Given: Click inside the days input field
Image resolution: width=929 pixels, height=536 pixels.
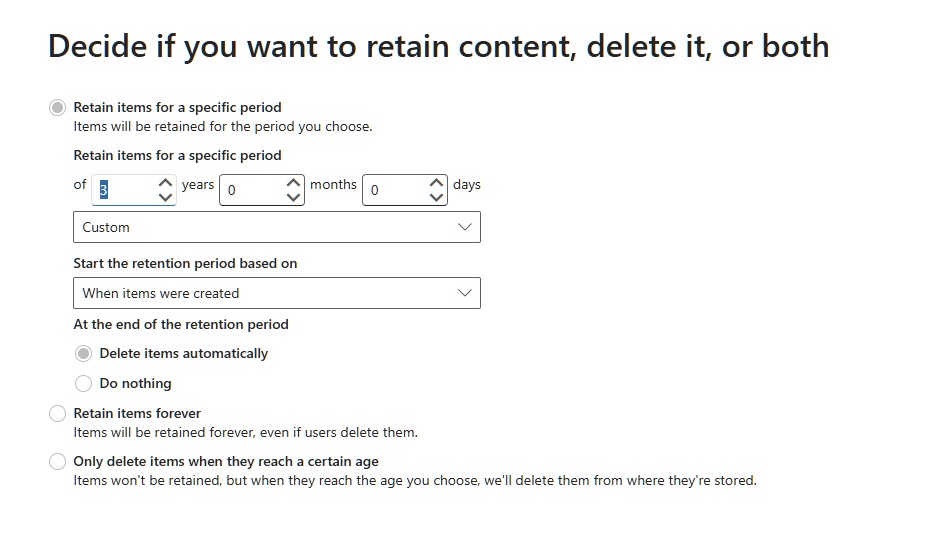Looking at the screenshot, I should coord(394,190).
